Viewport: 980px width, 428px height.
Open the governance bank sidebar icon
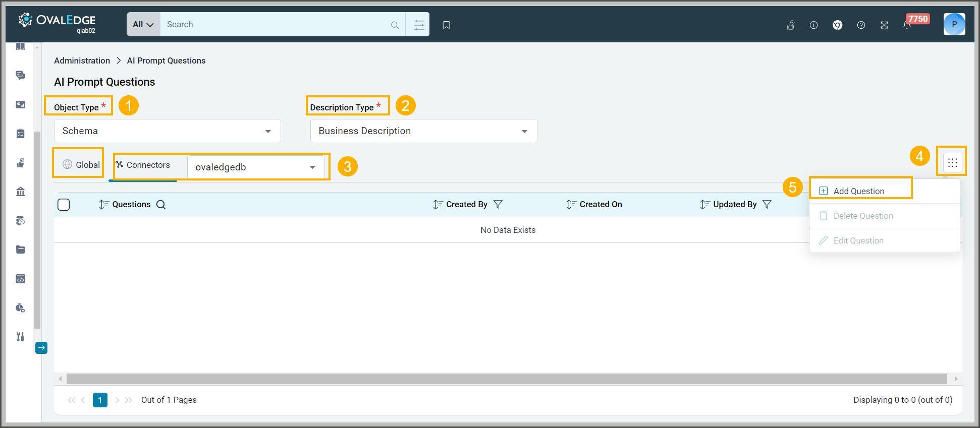(x=20, y=192)
